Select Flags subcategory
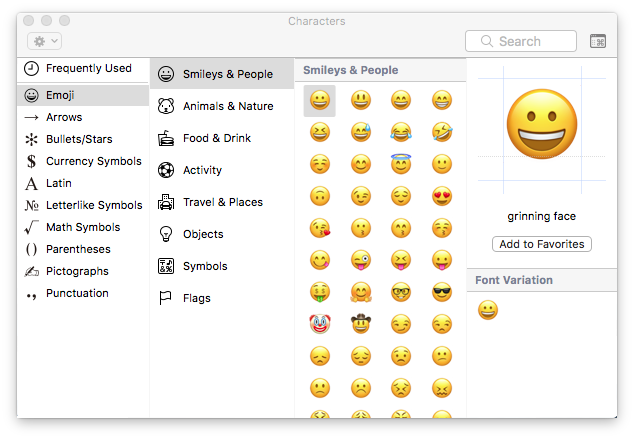 click(x=222, y=298)
